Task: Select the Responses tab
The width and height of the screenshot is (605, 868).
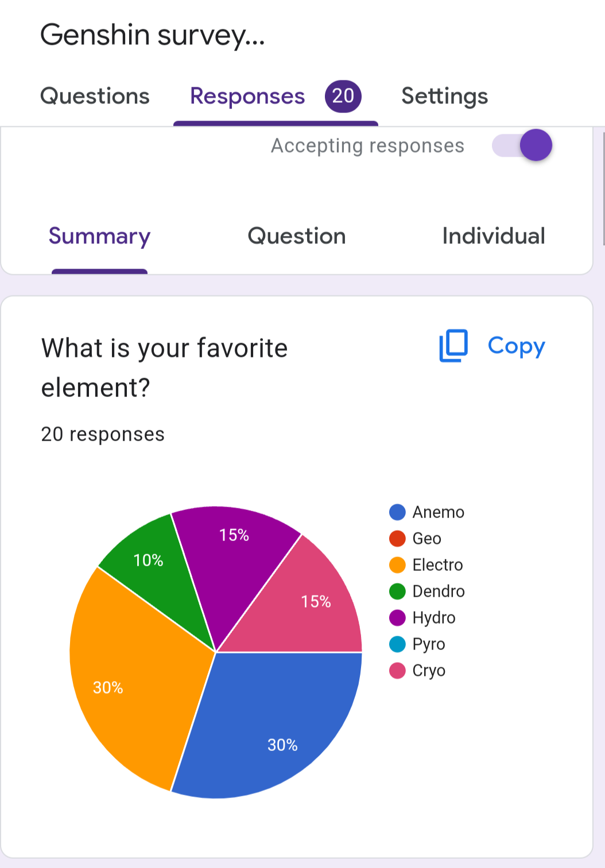Action: point(247,96)
